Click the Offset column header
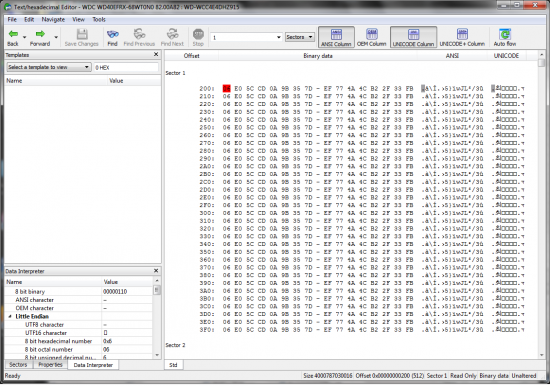The image size is (550, 386). (x=192, y=56)
